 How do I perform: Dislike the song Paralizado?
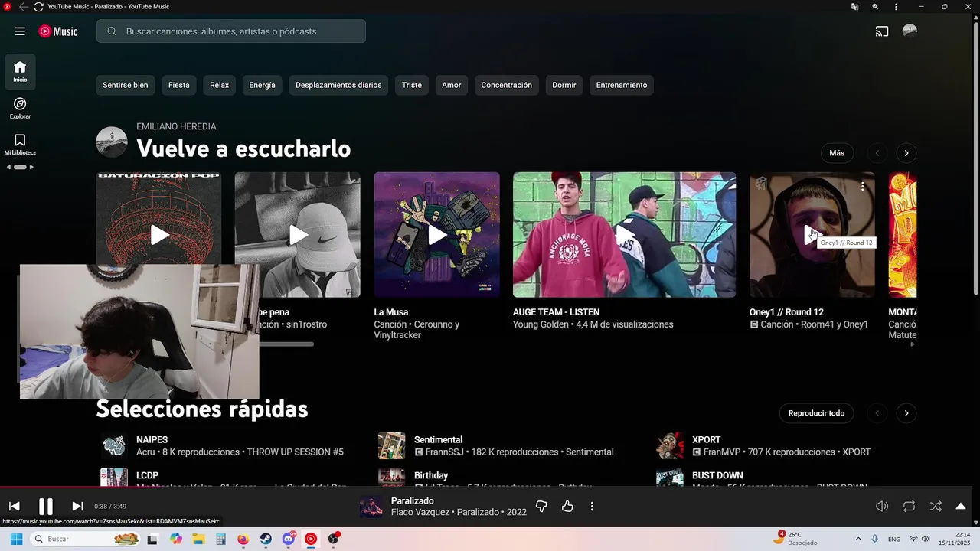point(541,506)
